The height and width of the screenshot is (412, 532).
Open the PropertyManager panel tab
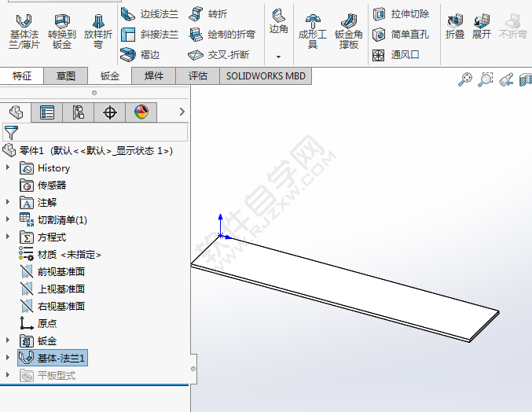47,112
